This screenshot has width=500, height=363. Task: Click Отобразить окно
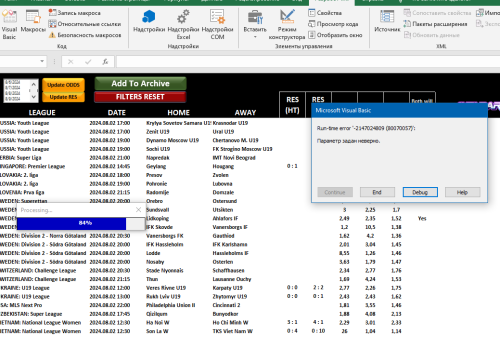pos(335,35)
